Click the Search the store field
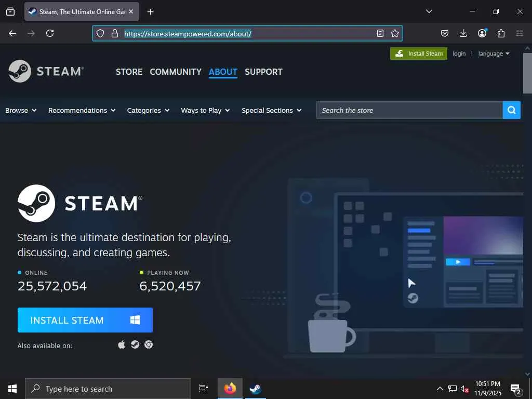The image size is (532, 399). click(x=409, y=110)
